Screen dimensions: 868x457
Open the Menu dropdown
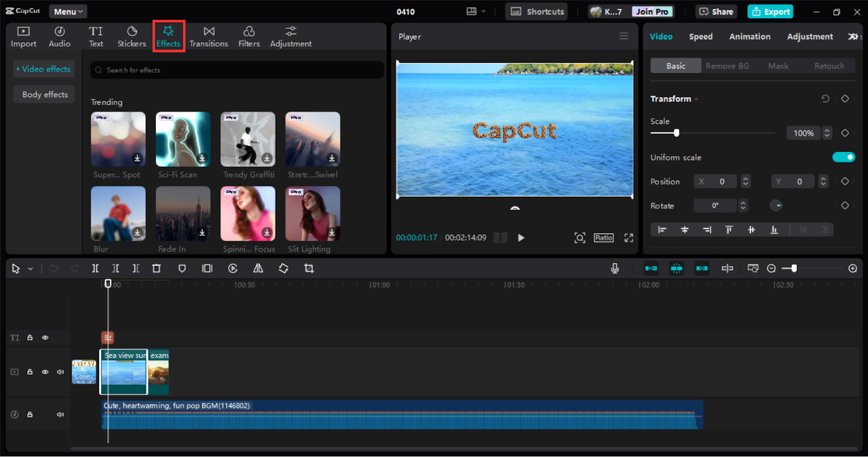point(68,11)
